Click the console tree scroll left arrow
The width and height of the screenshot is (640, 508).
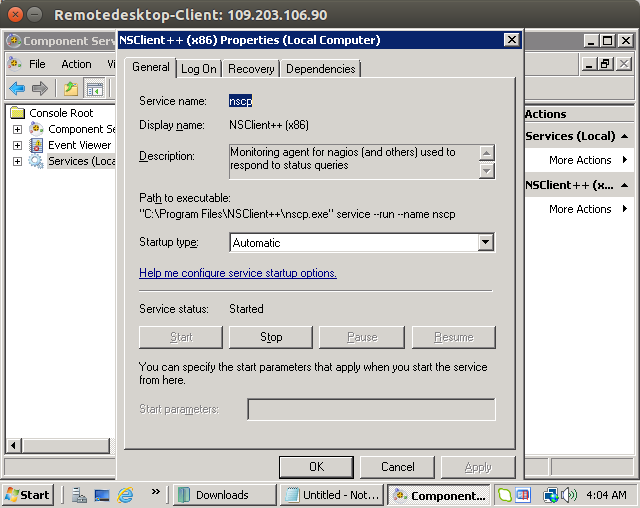point(13,445)
